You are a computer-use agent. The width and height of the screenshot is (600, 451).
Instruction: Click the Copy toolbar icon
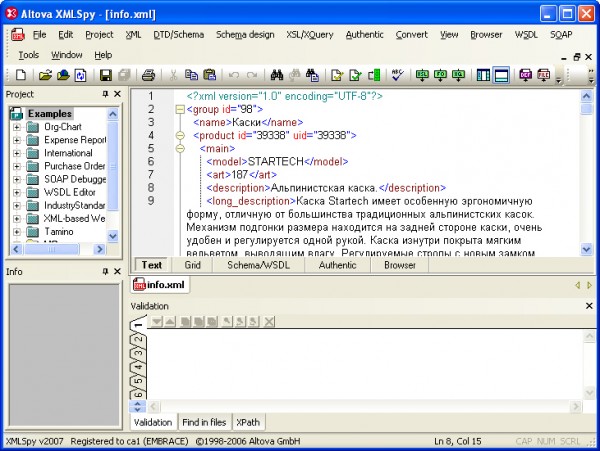191,75
